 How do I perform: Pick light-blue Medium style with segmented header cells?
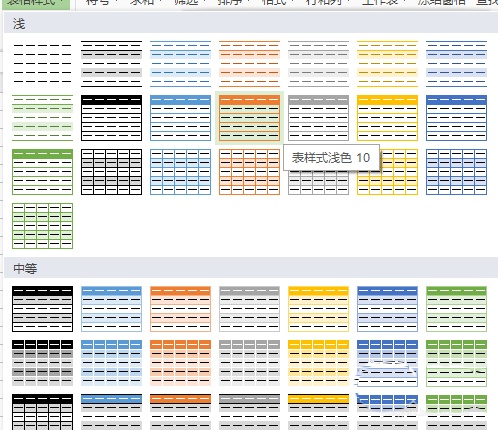[111, 363]
